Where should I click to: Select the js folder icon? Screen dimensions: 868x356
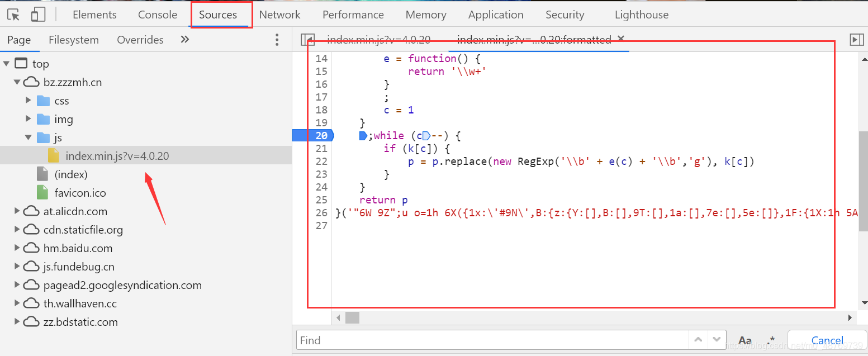44,137
